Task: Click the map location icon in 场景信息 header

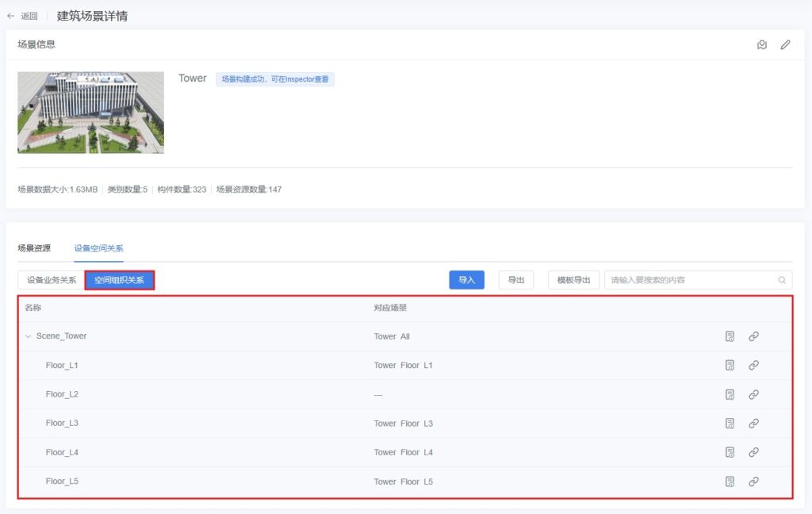Action: pyautogui.click(x=761, y=45)
